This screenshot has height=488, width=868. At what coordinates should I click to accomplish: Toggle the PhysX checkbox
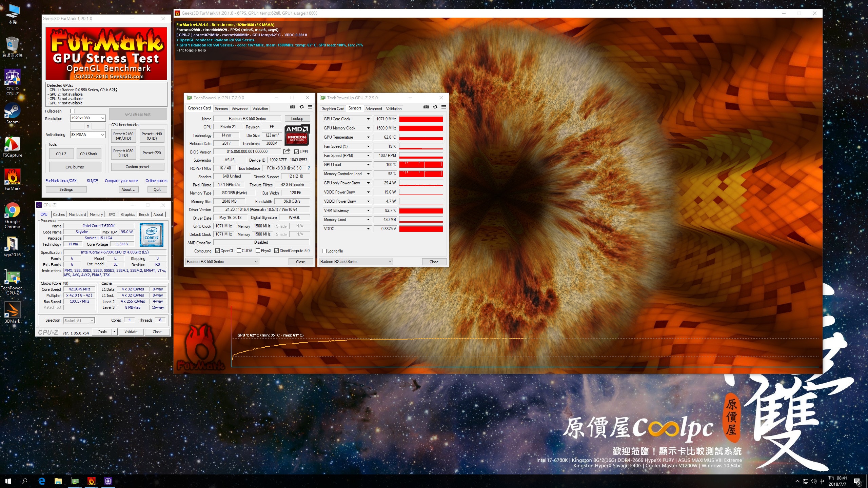pos(258,251)
